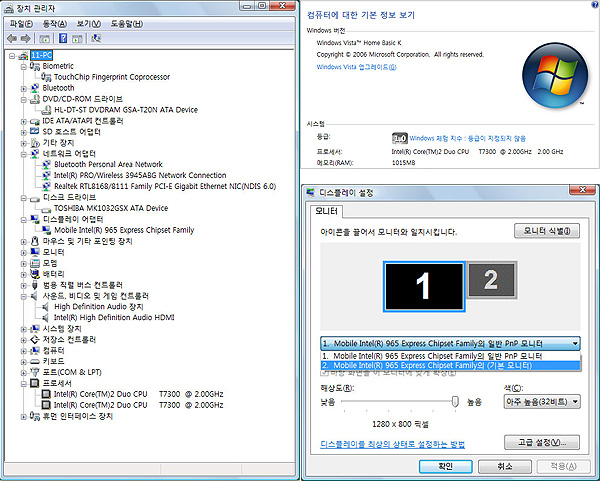The height and width of the screenshot is (483, 600).
Task: Click the Bluetooth Personal Area Network adapter icon
Action: pos(46,165)
